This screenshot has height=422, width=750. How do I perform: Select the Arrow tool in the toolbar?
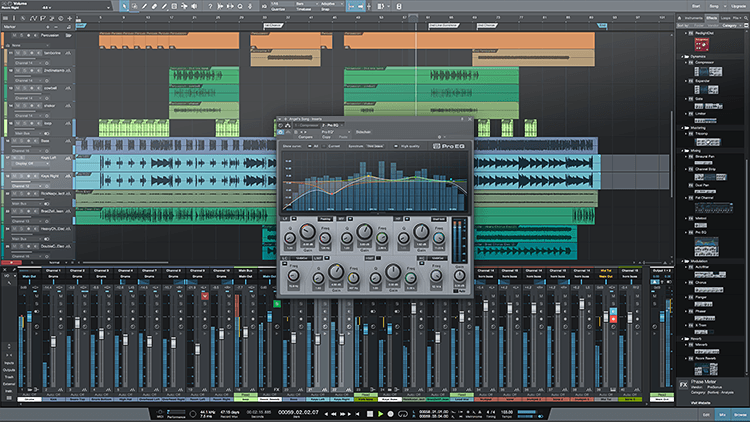[x=124, y=6]
